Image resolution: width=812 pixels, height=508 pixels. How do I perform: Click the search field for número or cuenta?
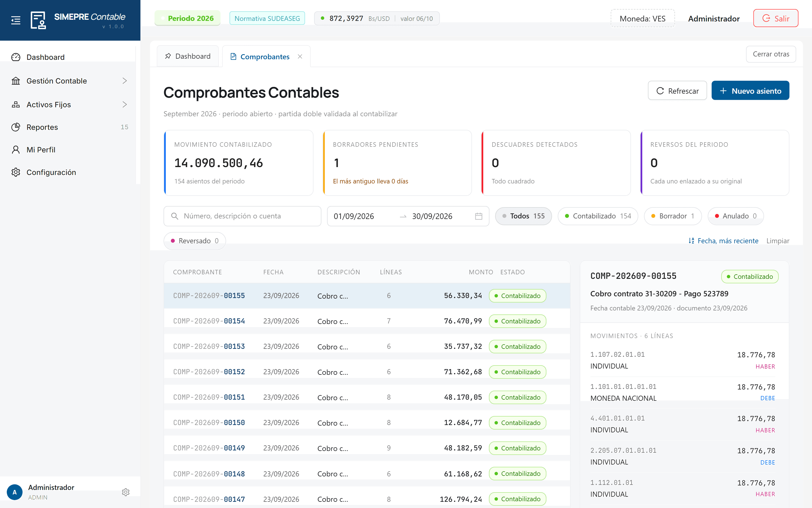point(242,216)
